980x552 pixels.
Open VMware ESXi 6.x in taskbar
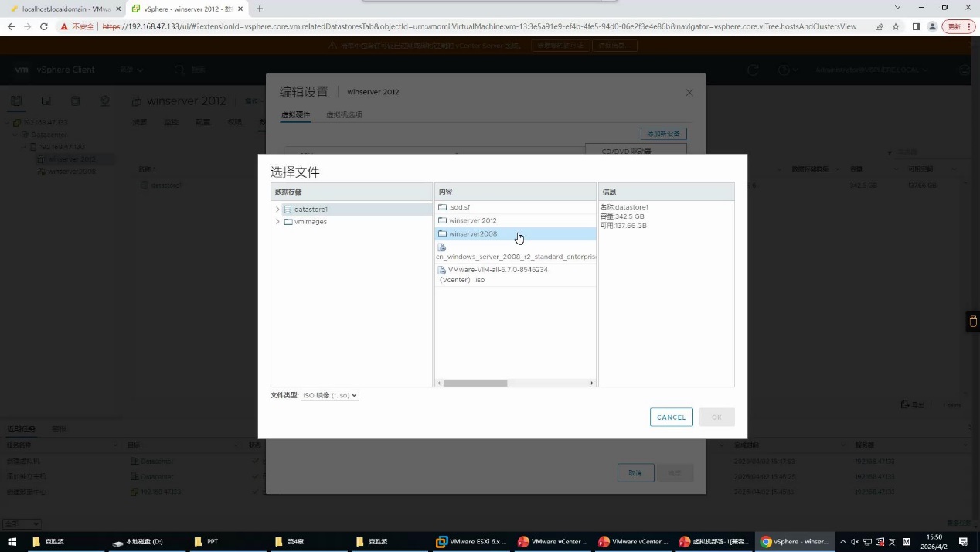point(471,542)
